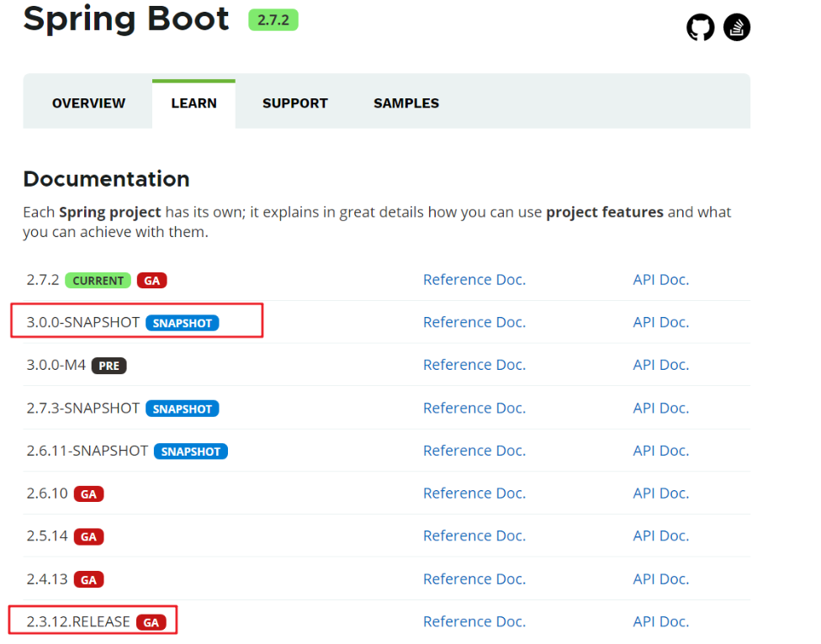This screenshot has height=644, width=821.
Task: Open API Doc. for 3.0.0-SNAPSHOT
Action: tap(661, 322)
